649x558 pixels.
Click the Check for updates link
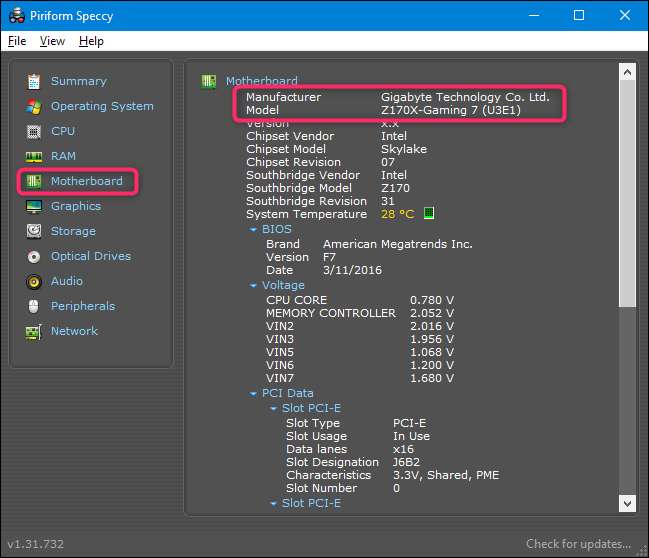pos(578,544)
